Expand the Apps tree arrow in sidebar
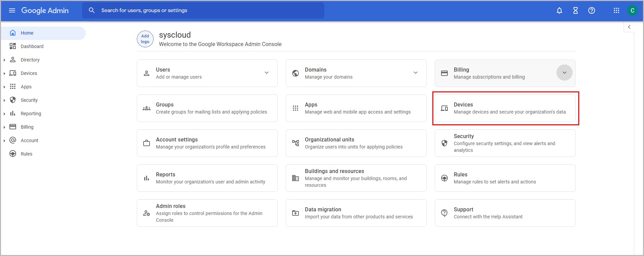This screenshot has height=256, width=644. pyautogui.click(x=4, y=87)
